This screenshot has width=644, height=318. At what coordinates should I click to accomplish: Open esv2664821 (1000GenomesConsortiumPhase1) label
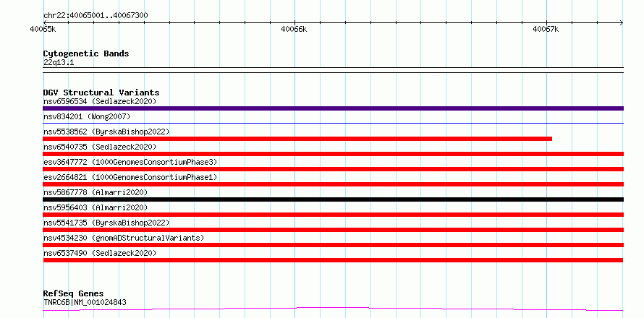[130, 177]
